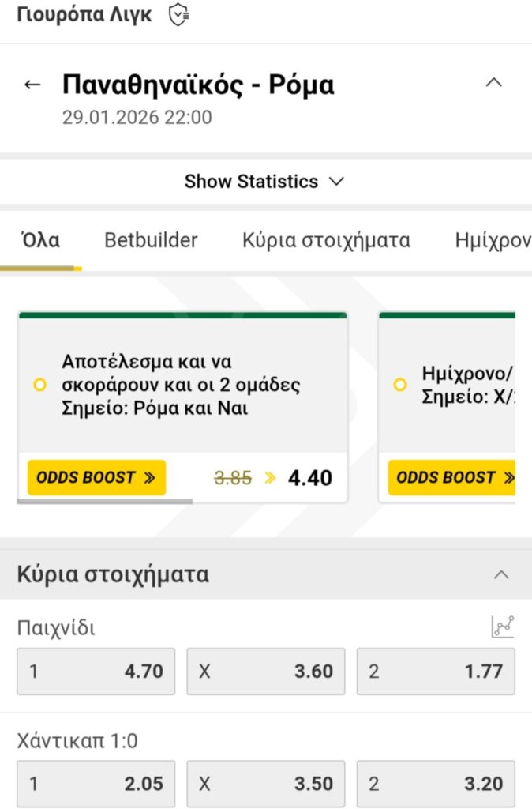532x809 pixels.
Task: Click the shield verification icon beside Γιουρόπα Λιγκ
Action: 177,13
